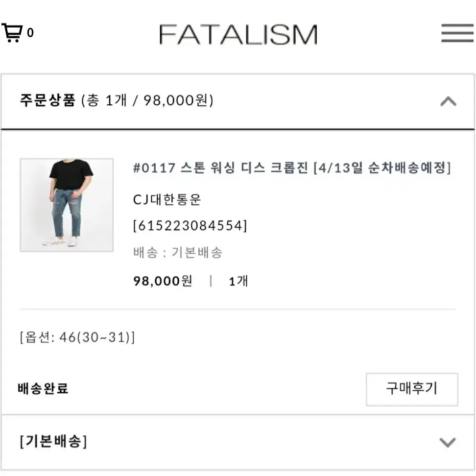Click the CJ대한통운 carrier text
The height and width of the screenshot is (476, 476).
tap(167, 199)
